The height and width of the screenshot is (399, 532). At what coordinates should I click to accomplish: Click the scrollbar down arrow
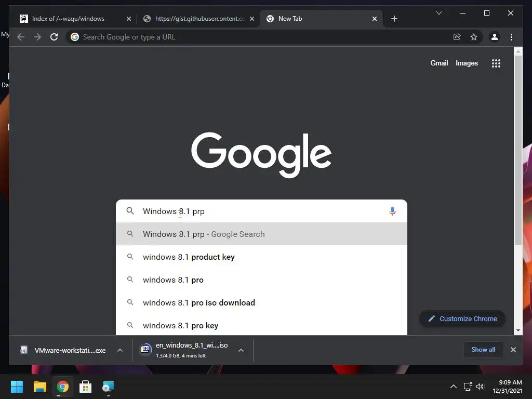coord(518,330)
